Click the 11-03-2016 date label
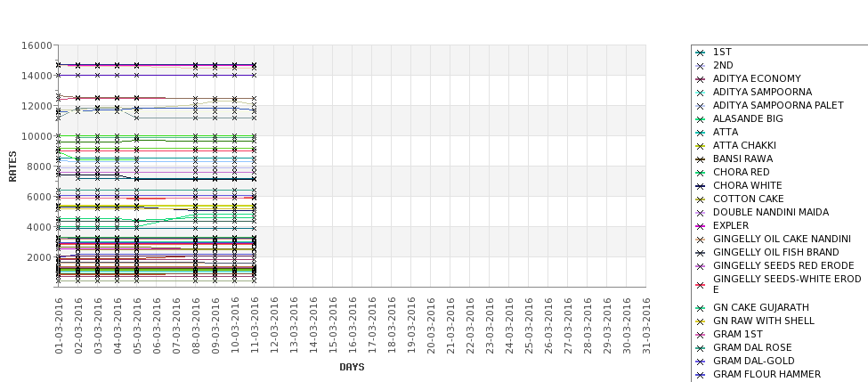 coord(255,326)
